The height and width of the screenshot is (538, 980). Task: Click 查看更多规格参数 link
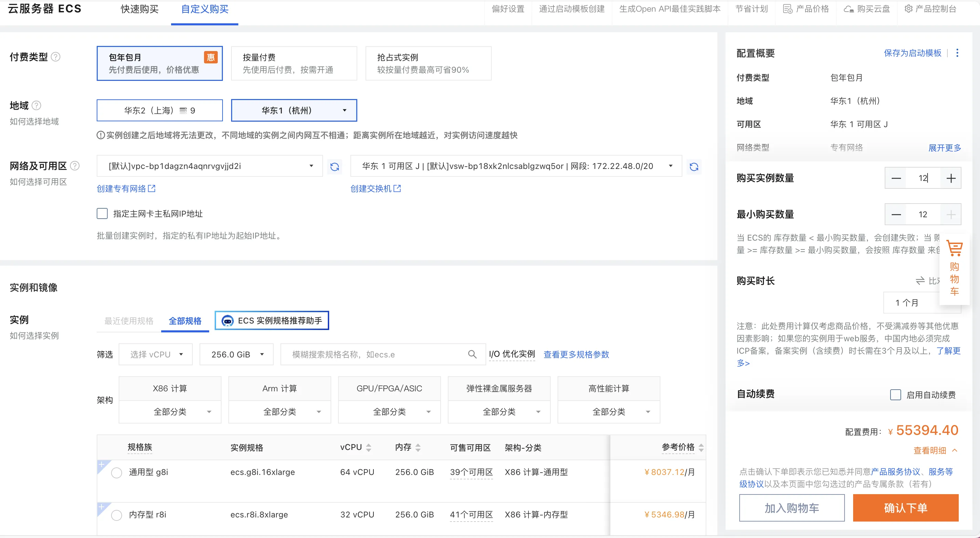[x=576, y=354]
